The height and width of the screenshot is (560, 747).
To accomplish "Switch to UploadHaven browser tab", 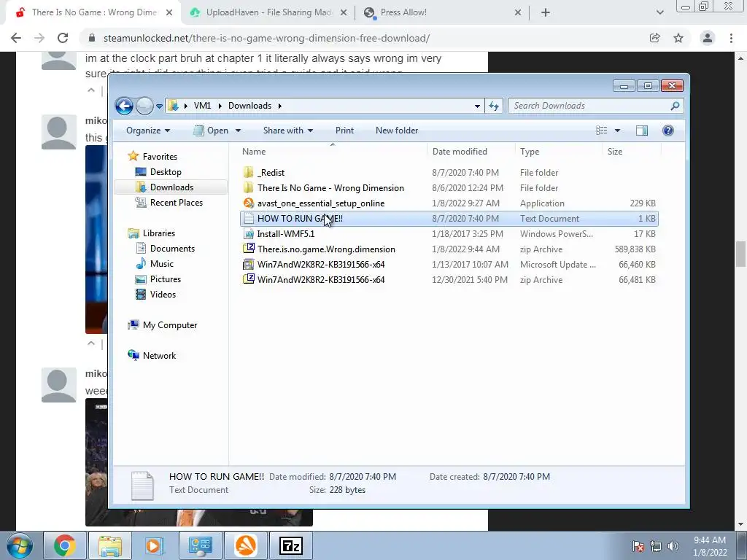I will pos(268,13).
